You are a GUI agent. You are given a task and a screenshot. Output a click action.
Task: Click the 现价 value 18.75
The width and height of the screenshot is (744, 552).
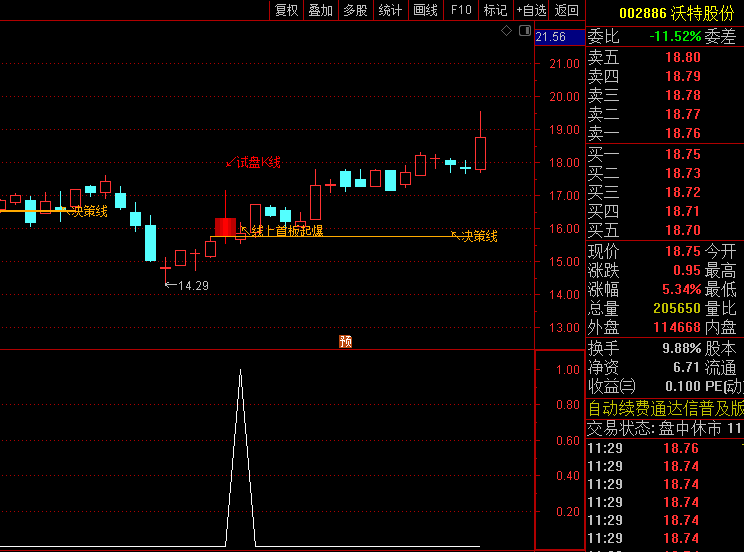pos(683,251)
